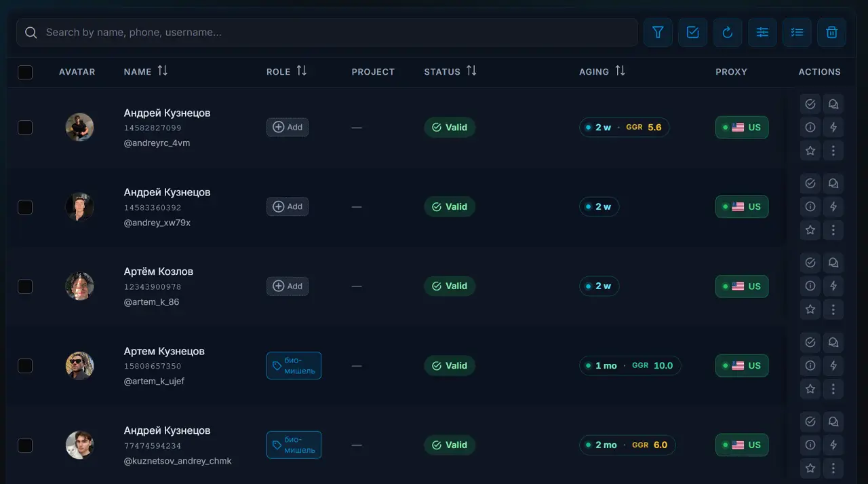
Task: Star the @andrey_xw79x account
Action: pyautogui.click(x=810, y=230)
